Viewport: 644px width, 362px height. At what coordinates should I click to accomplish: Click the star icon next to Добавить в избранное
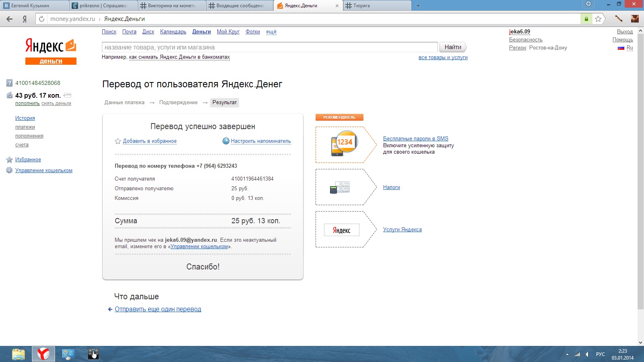coord(118,141)
